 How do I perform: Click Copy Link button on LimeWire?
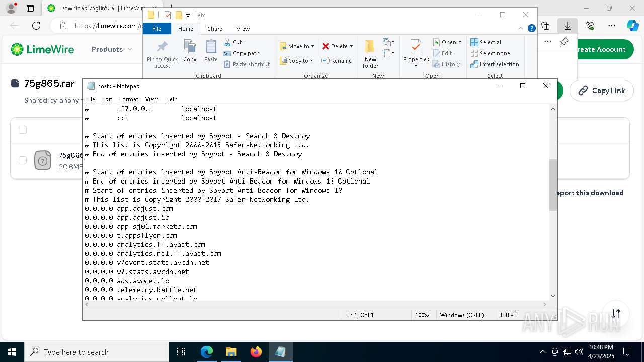pos(602,90)
